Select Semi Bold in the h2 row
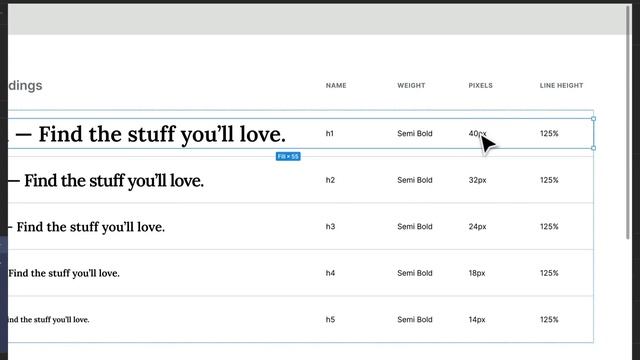This screenshot has height=360, width=640. point(415,180)
